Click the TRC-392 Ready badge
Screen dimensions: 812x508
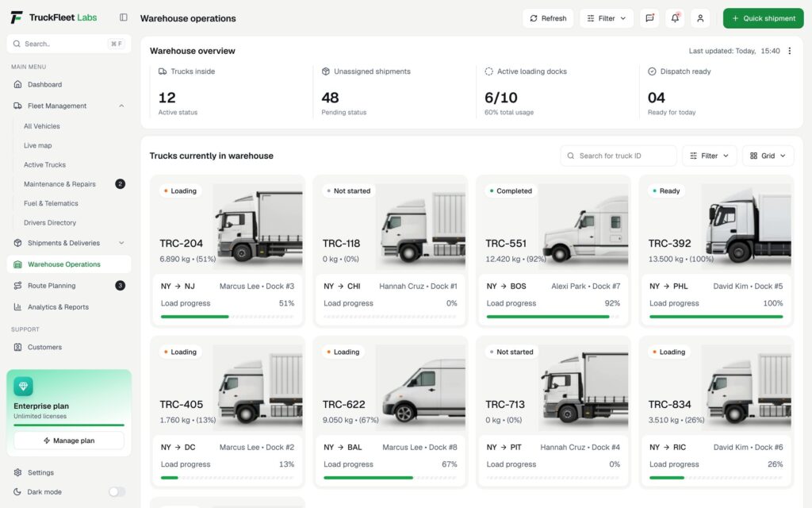pos(666,190)
